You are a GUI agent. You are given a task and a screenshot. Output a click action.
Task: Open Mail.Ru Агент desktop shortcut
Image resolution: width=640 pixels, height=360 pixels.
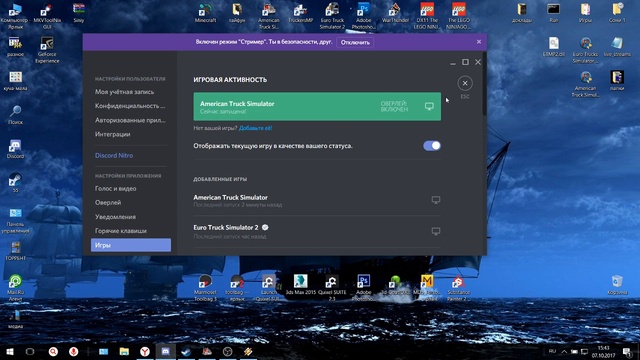pos(15,288)
